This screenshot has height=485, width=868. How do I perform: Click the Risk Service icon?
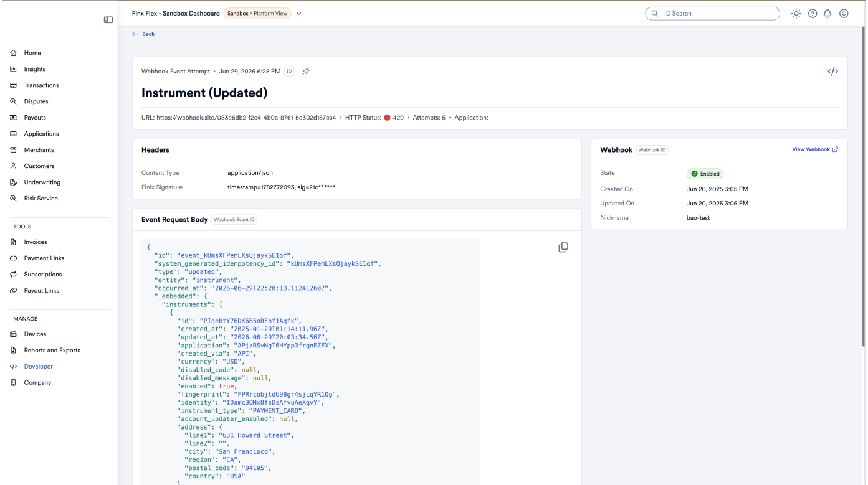pos(13,199)
